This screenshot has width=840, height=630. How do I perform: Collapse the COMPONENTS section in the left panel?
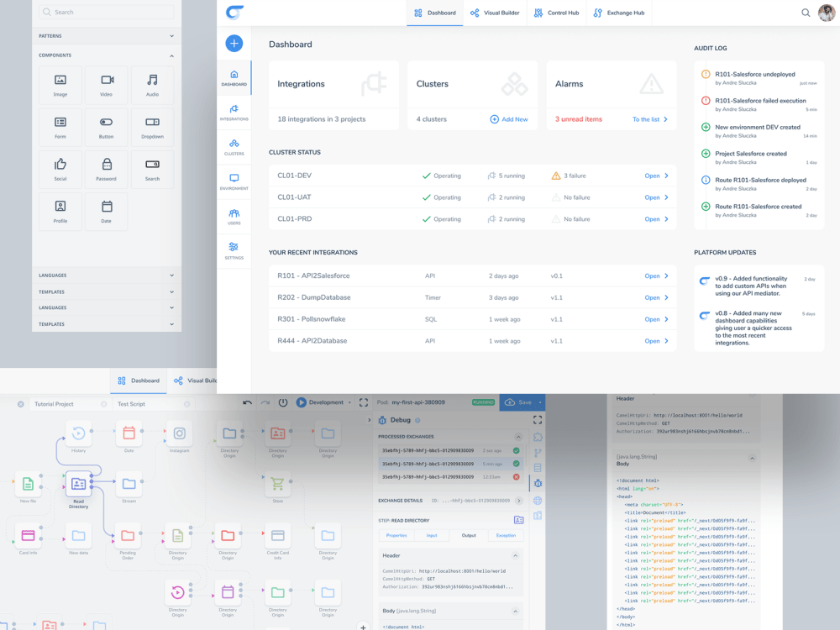(x=171, y=55)
